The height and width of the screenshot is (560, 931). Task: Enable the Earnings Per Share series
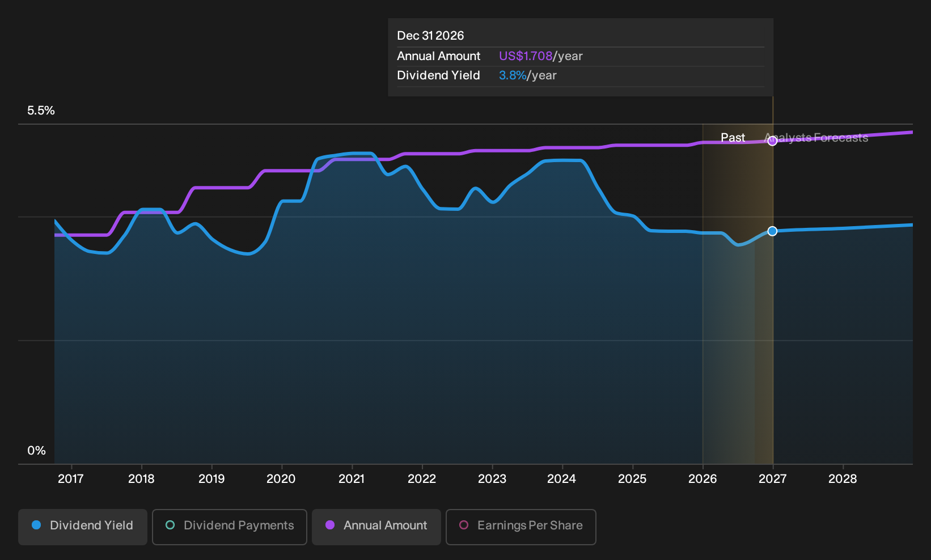[521, 527]
